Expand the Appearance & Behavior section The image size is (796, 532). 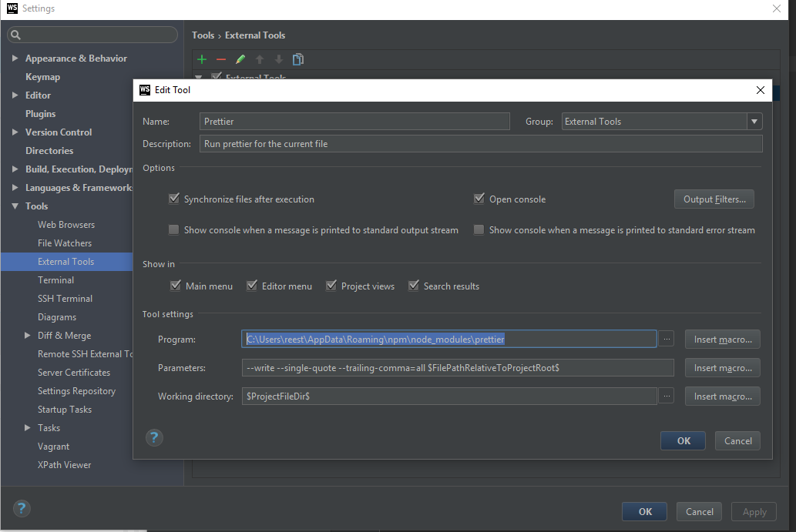(15, 59)
